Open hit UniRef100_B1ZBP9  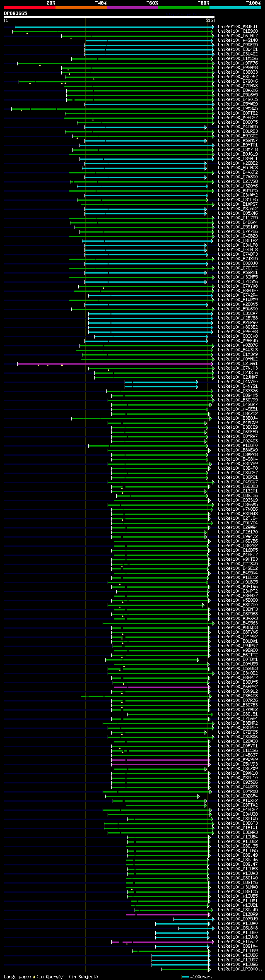tap(238, 914)
